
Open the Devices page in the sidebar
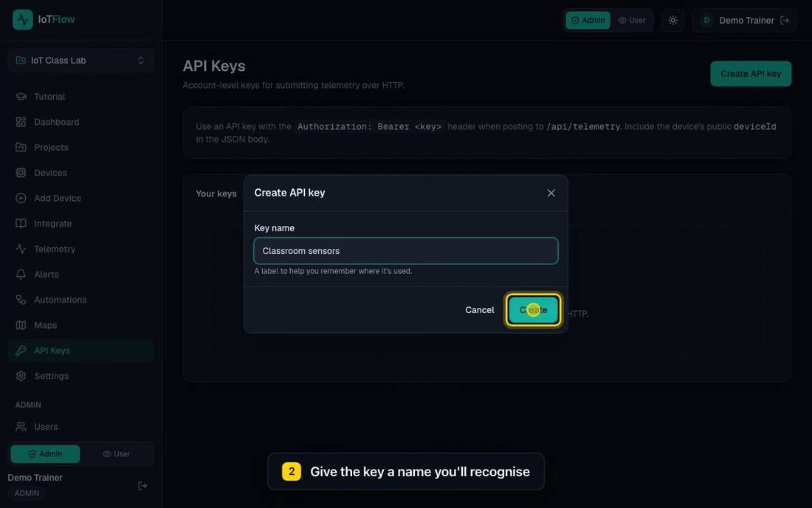click(x=80, y=173)
